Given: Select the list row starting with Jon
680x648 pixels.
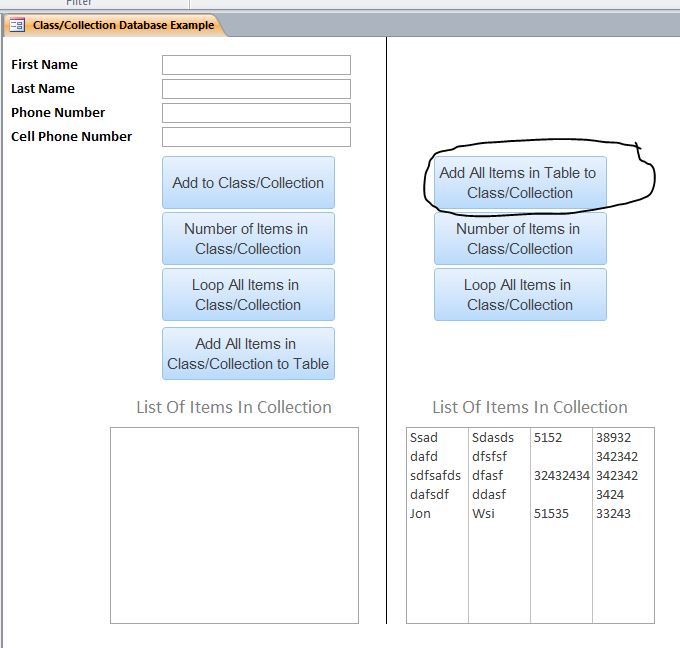Looking at the screenshot, I should pos(530,514).
